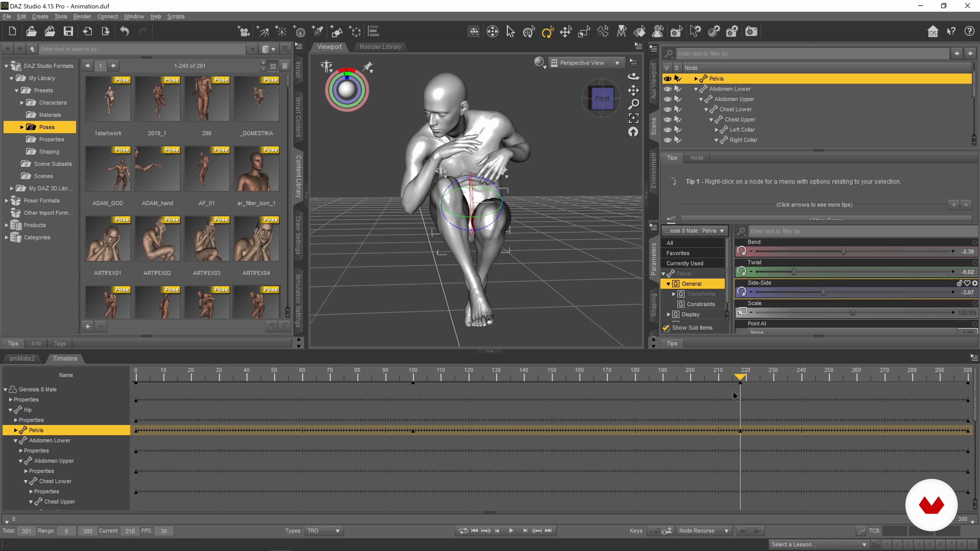Toggle visibility eye of Abdomen Lower node
The height and width of the screenshot is (551, 980).
point(667,89)
